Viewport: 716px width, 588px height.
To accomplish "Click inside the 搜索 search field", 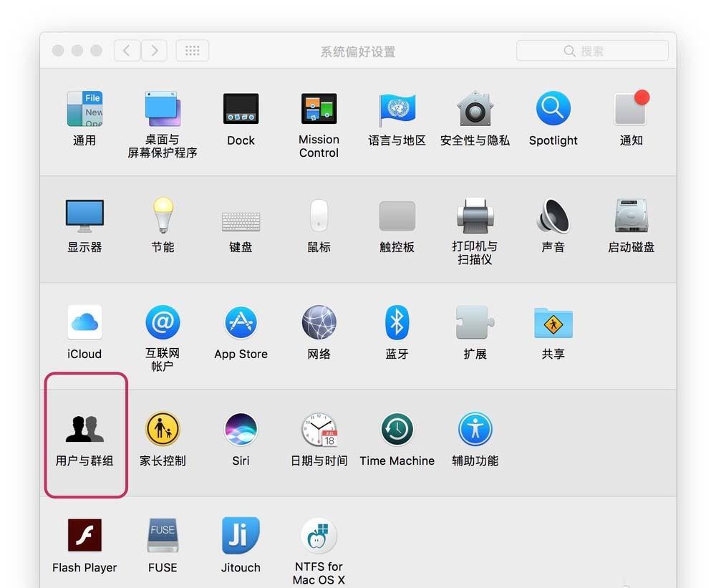I will (592, 50).
